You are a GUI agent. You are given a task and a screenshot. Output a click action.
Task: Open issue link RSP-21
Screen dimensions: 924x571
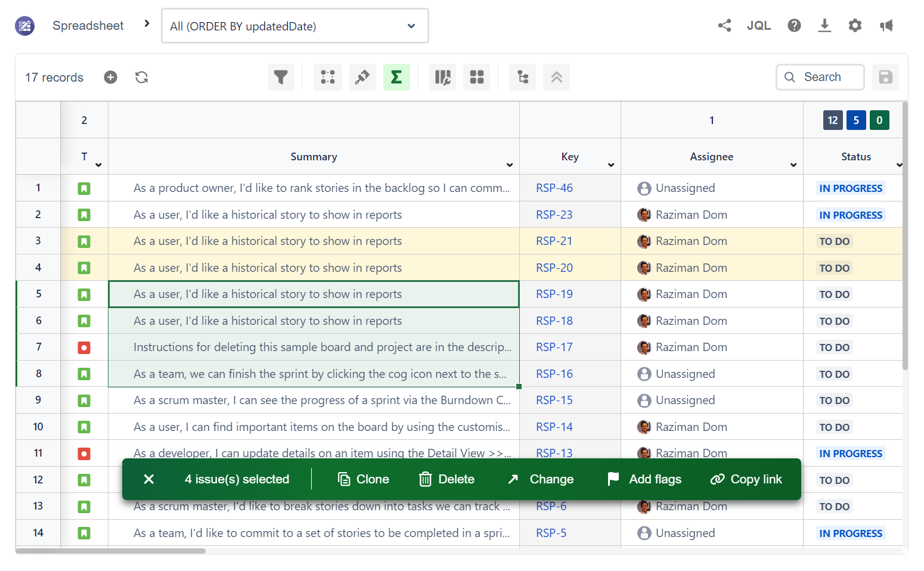coord(554,241)
